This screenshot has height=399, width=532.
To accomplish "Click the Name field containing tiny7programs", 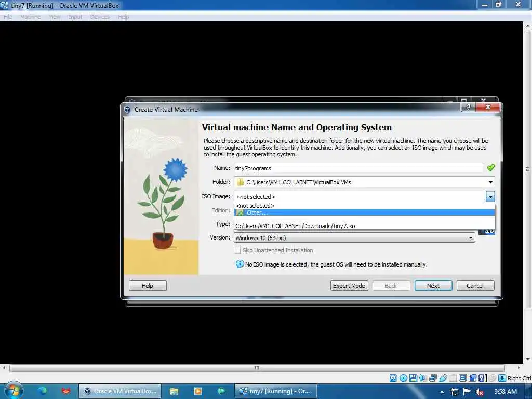I will point(358,168).
